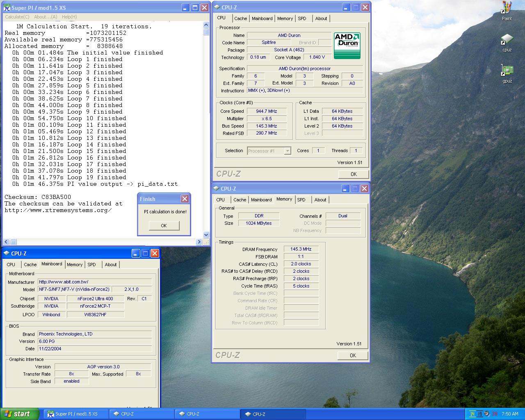Image resolution: width=525 pixels, height=420 pixels.
Task: Click the DRAM Frequency 145.3 MHz value
Action: (301, 249)
